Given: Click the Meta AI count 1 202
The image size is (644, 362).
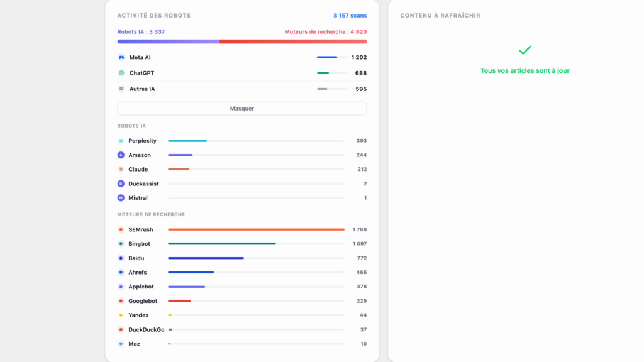Looking at the screenshot, I should point(359,57).
